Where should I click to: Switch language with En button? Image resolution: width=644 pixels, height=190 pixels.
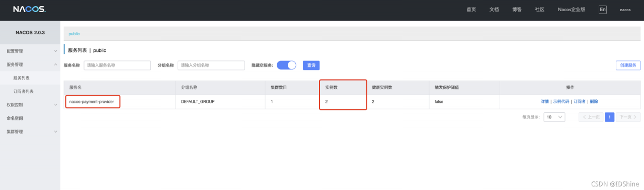[603, 10]
